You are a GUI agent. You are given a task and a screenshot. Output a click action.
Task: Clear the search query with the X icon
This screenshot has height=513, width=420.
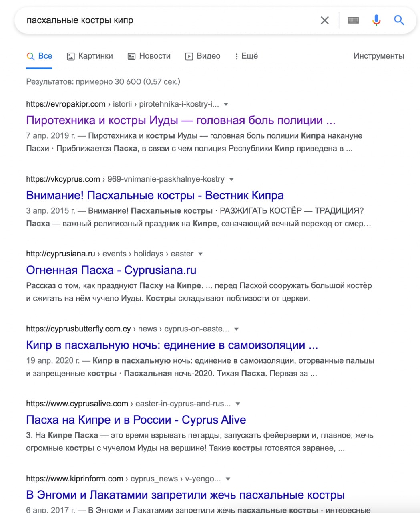325,20
